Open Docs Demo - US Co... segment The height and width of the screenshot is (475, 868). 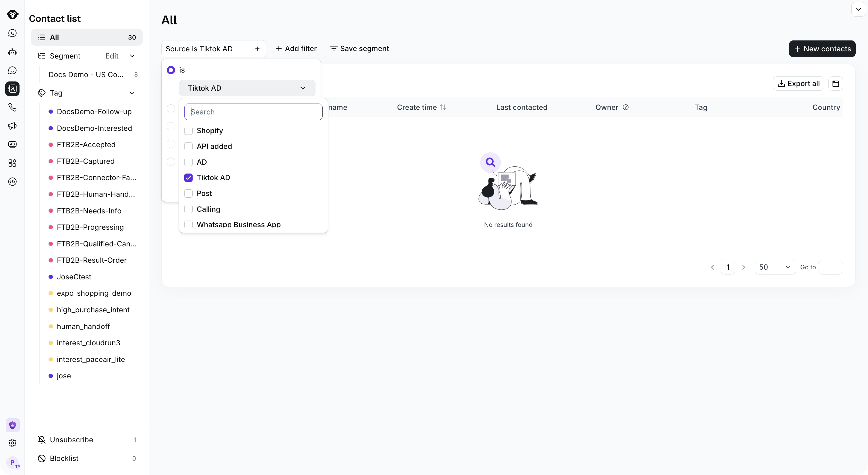[87, 74]
